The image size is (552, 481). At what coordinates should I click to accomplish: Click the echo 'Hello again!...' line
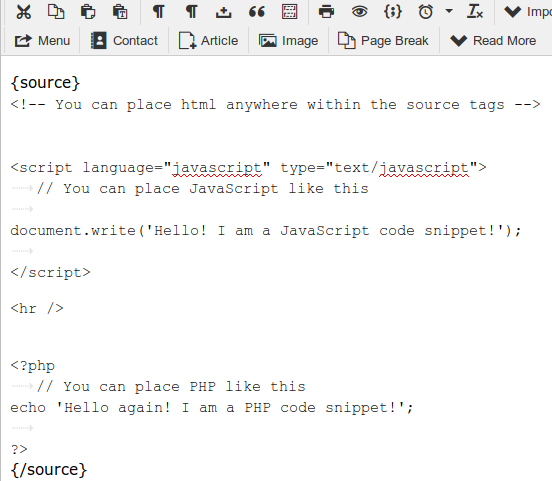[212, 408]
